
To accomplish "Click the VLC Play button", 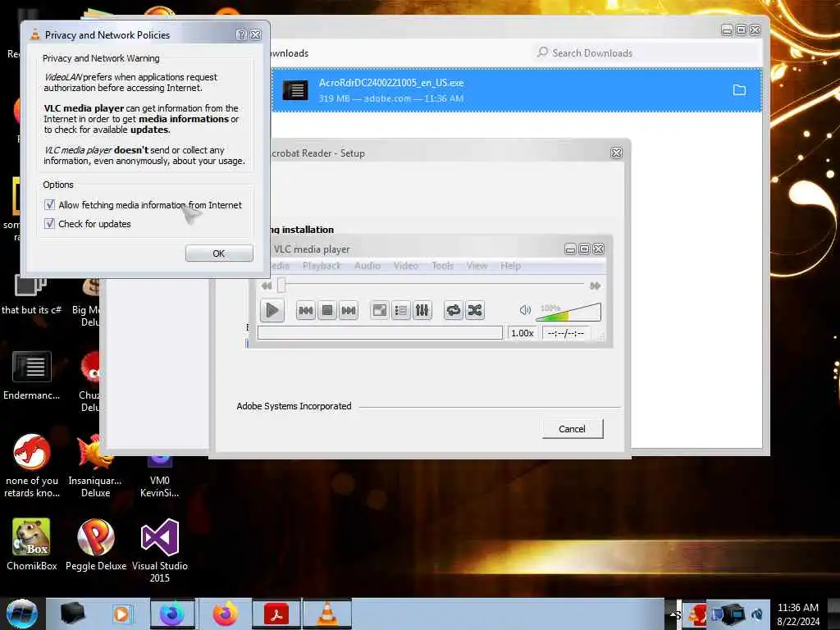I will point(272,310).
